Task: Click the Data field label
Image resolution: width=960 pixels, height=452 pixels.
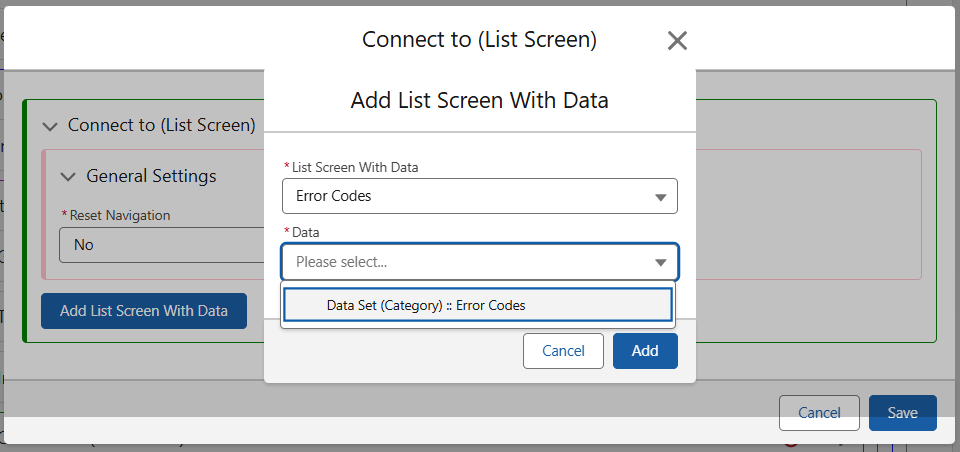Action: pos(305,232)
